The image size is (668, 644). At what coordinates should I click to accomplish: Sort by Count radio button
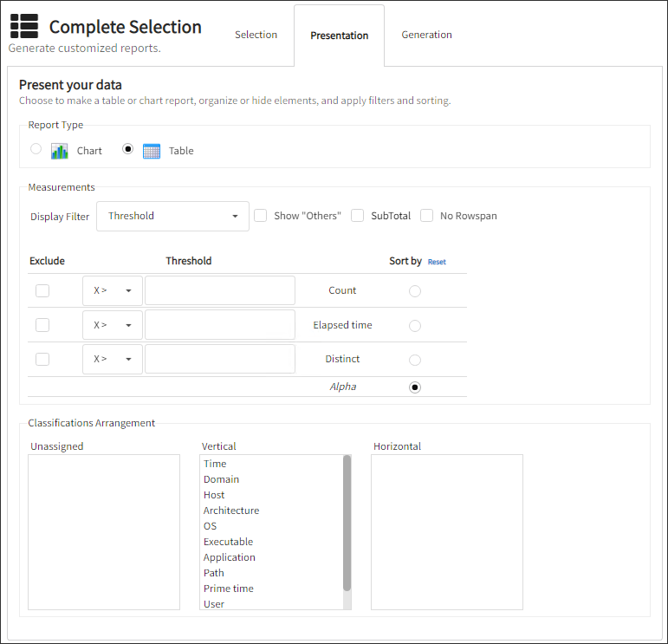pyautogui.click(x=415, y=291)
